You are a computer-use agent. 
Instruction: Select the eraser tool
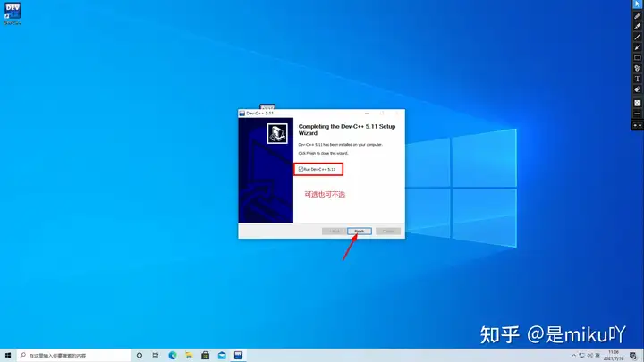coord(637,89)
